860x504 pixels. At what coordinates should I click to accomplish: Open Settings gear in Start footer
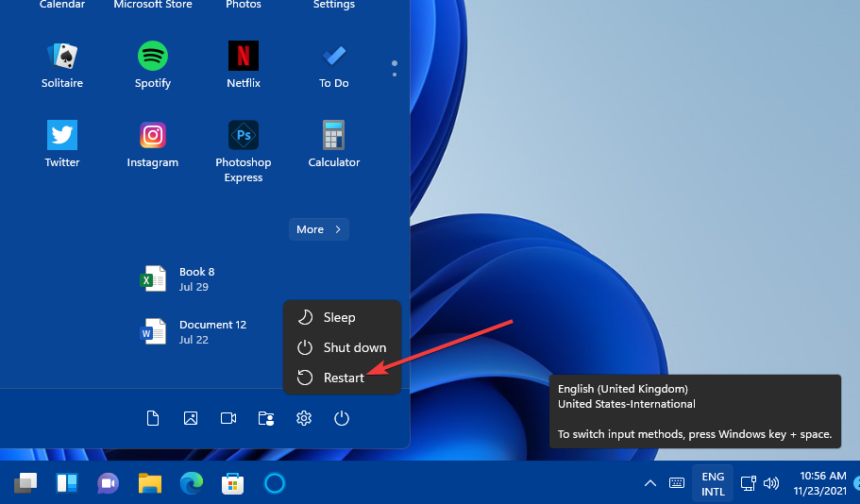[x=304, y=418]
